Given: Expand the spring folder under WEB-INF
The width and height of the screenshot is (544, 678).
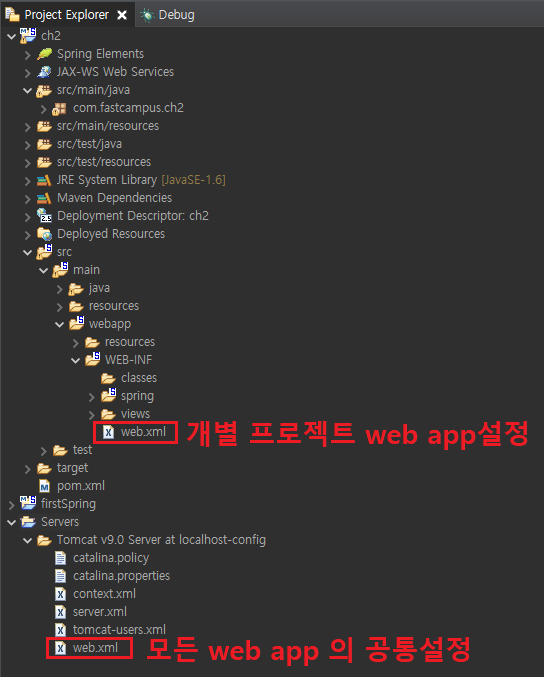Looking at the screenshot, I should [x=92, y=397].
